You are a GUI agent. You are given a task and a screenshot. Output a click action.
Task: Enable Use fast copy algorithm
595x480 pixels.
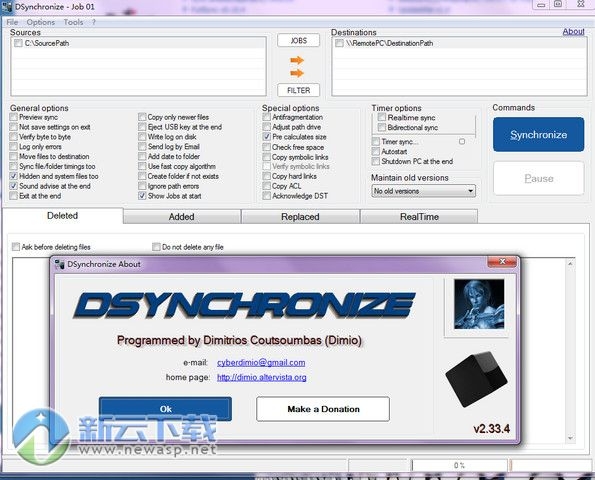(x=142, y=166)
